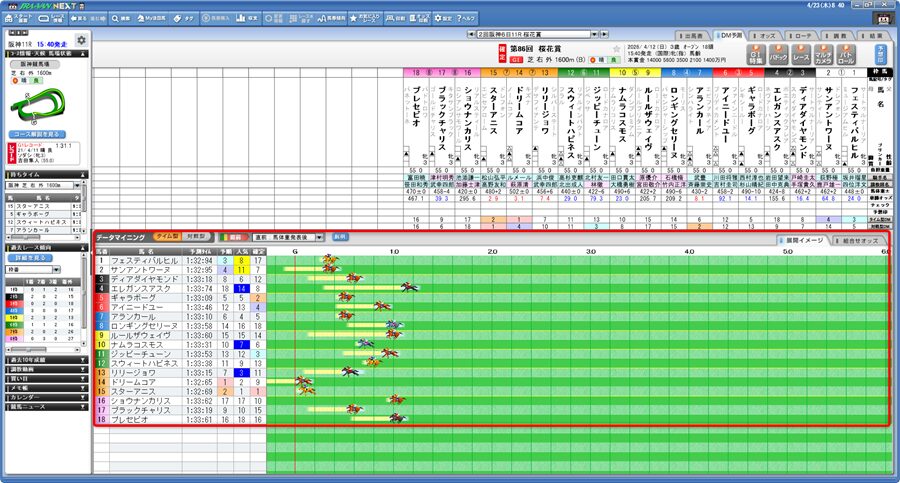
Task: Go back with the 戻る arrow
Action: pos(79,18)
